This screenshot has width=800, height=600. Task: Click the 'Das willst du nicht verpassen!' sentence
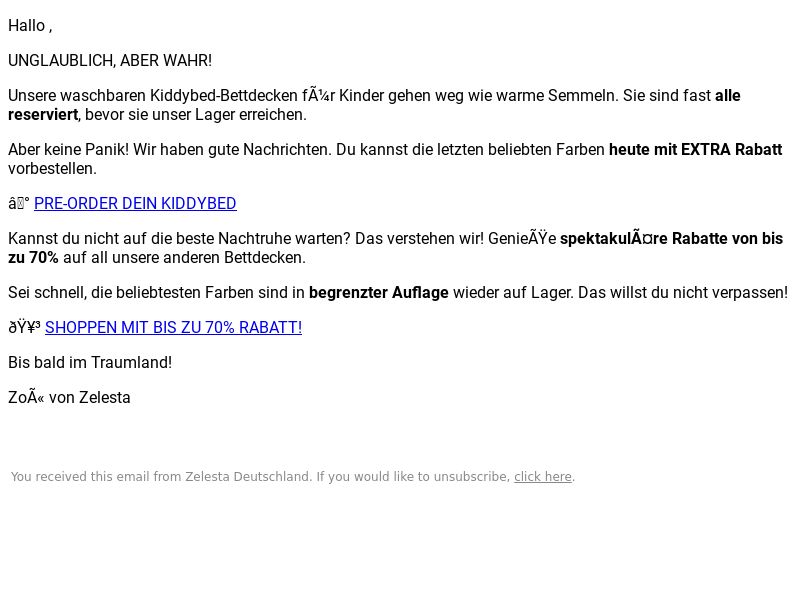click(x=683, y=293)
